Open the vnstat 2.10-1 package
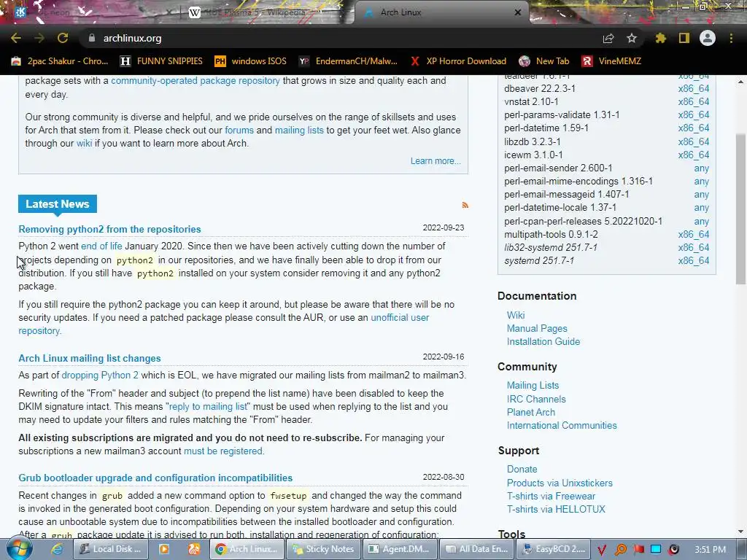747x560 pixels. (x=531, y=101)
